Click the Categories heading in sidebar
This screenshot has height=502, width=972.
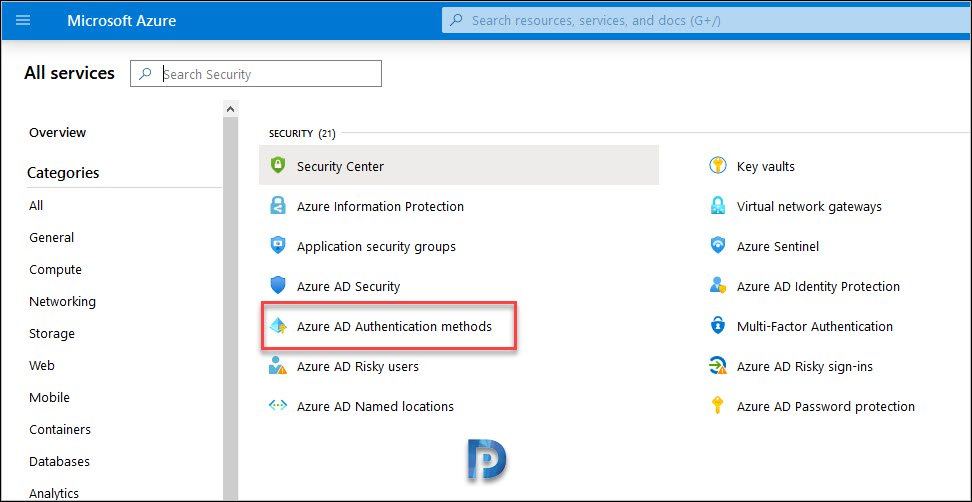point(63,173)
